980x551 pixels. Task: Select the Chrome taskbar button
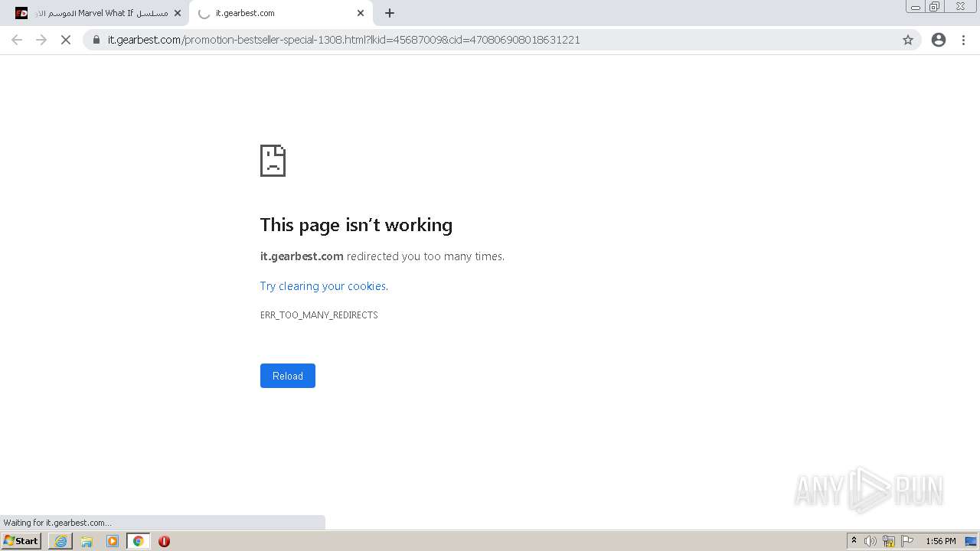138,541
